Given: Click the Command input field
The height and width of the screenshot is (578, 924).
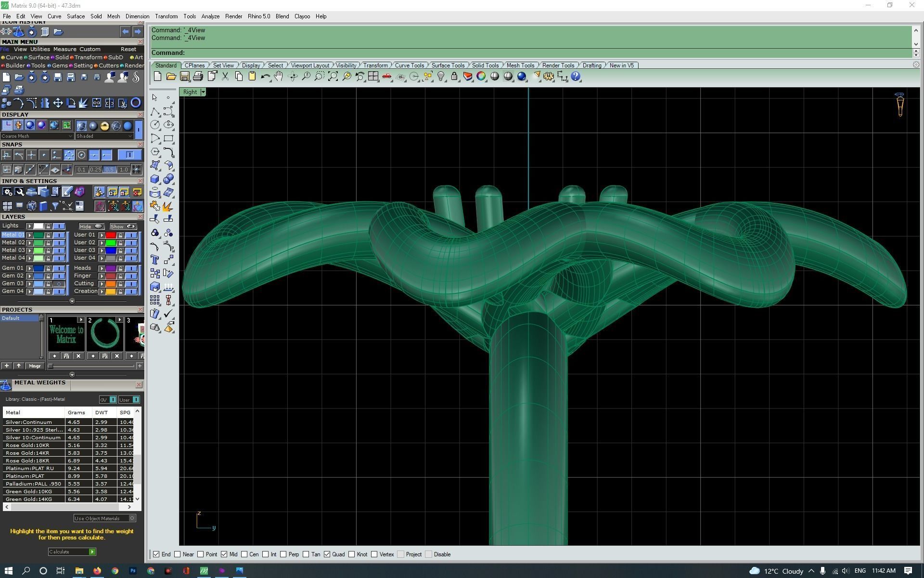Looking at the screenshot, I should [531, 53].
